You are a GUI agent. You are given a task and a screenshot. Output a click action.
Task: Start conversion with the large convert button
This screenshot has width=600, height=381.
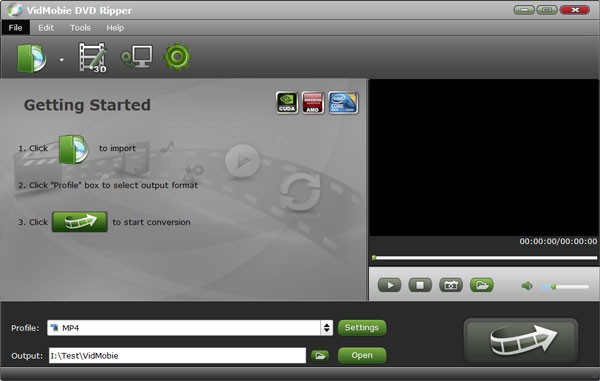pos(521,340)
